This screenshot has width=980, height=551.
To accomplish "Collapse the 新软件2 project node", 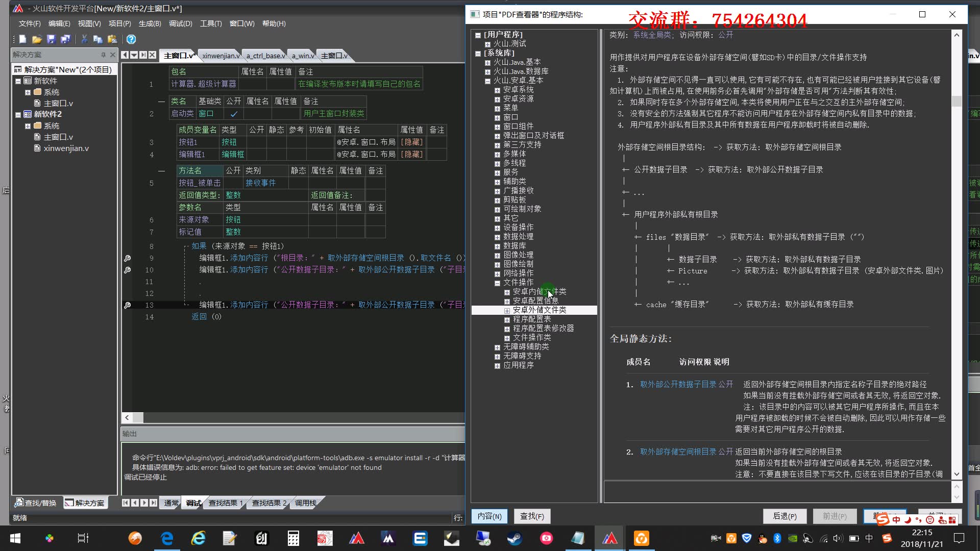I will point(18,115).
